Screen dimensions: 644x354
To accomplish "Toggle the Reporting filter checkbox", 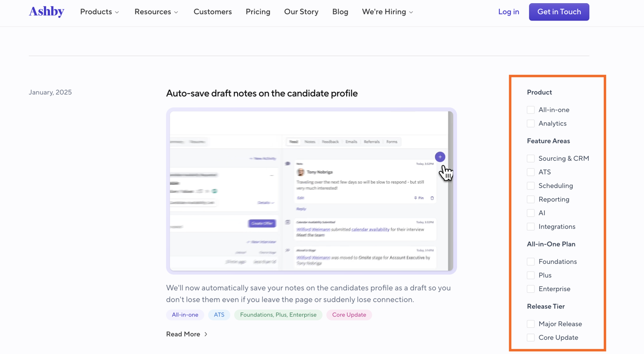I will click(x=531, y=200).
